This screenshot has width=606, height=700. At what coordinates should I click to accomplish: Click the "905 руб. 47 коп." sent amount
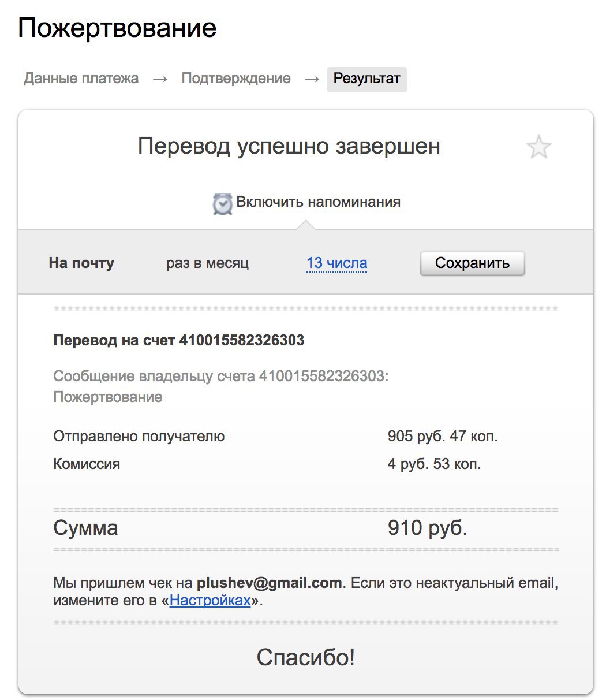coord(442,436)
